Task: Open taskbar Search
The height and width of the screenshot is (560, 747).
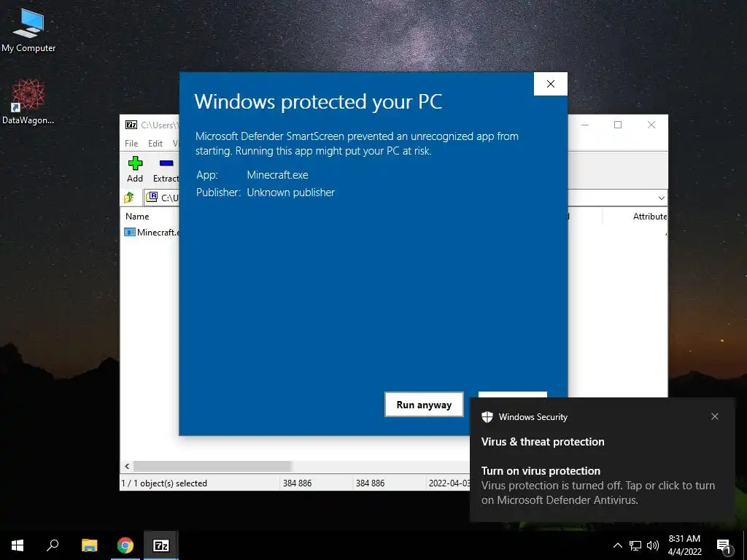Action: [53, 545]
